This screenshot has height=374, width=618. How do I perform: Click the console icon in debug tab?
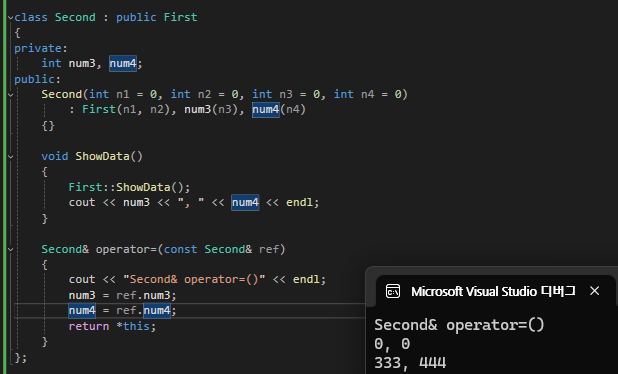(393, 291)
